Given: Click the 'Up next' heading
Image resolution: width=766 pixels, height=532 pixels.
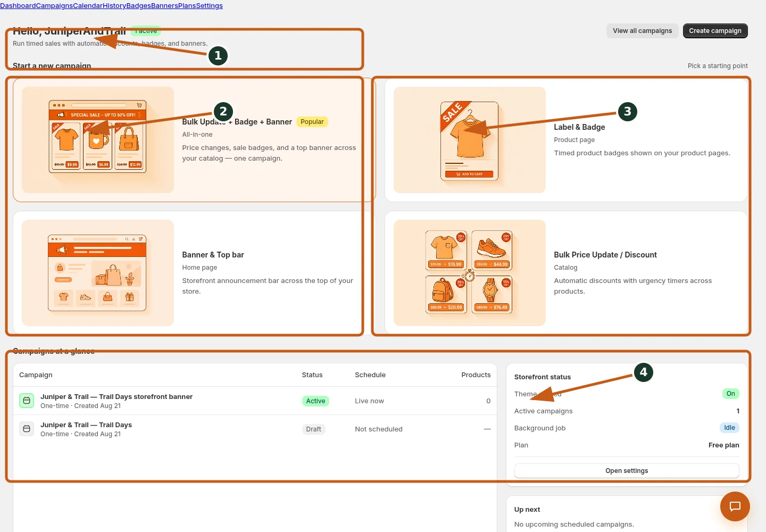Looking at the screenshot, I should tap(527, 510).
